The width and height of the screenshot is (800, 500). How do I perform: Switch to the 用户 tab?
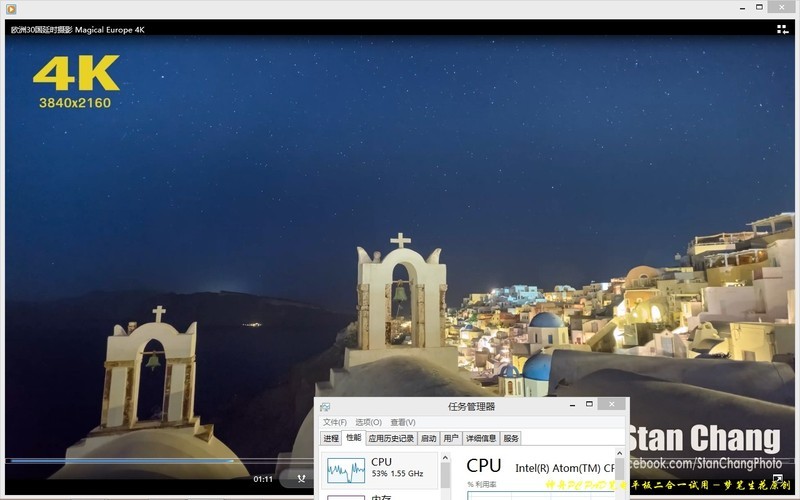451,438
